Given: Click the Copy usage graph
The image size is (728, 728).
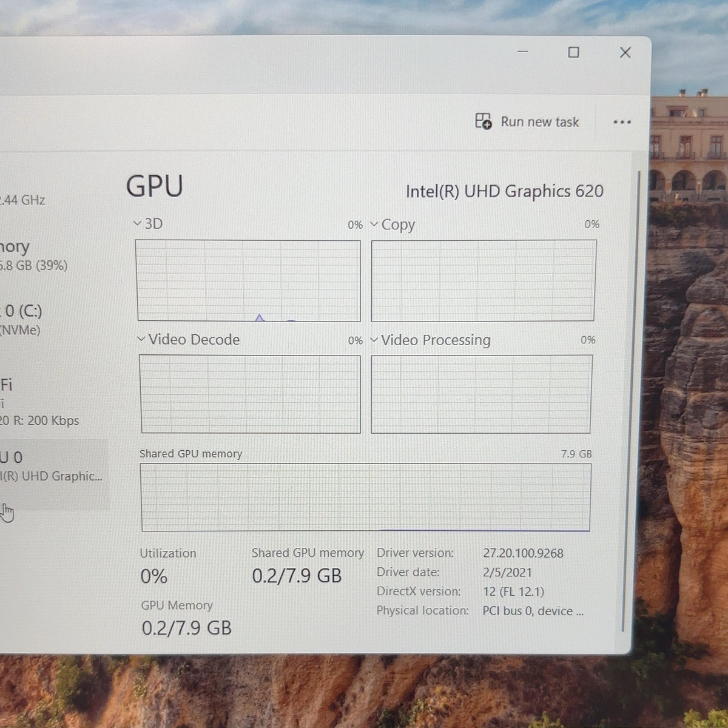Looking at the screenshot, I should tap(484, 280).
